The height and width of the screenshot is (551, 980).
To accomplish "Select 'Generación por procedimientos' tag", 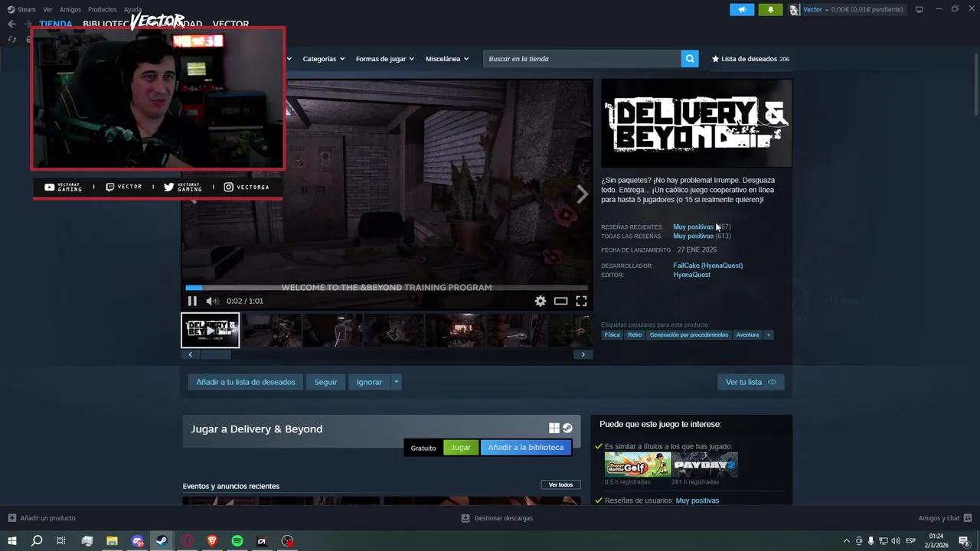I will pyautogui.click(x=689, y=335).
